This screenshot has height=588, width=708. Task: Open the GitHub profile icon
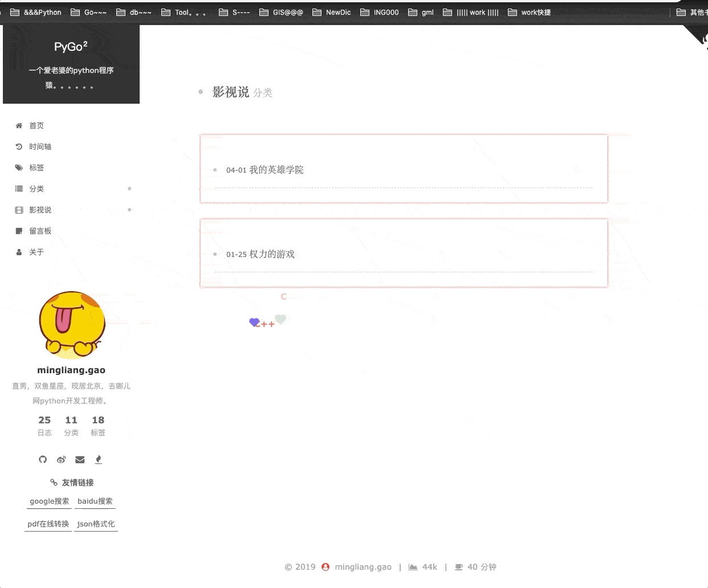tap(43, 459)
